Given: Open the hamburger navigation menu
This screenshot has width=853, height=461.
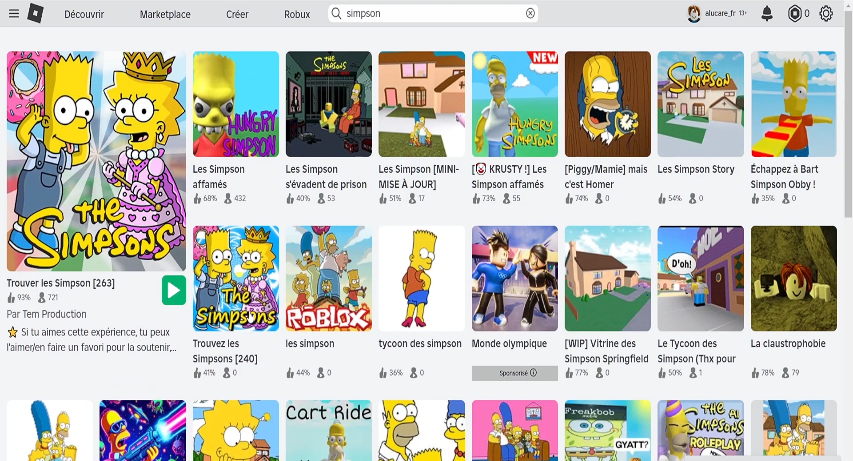Looking at the screenshot, I should coord(13,14).
